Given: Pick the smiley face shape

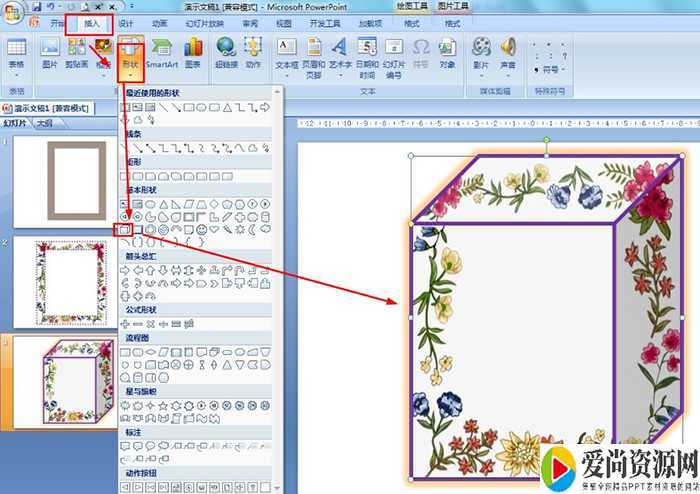Looking at the screenshot, I should tap(202, 229).
